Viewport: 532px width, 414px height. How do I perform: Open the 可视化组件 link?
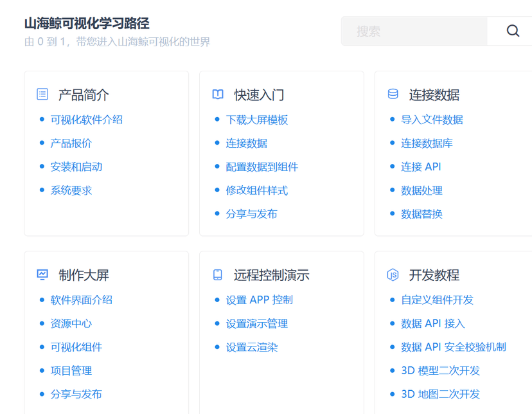76,346
